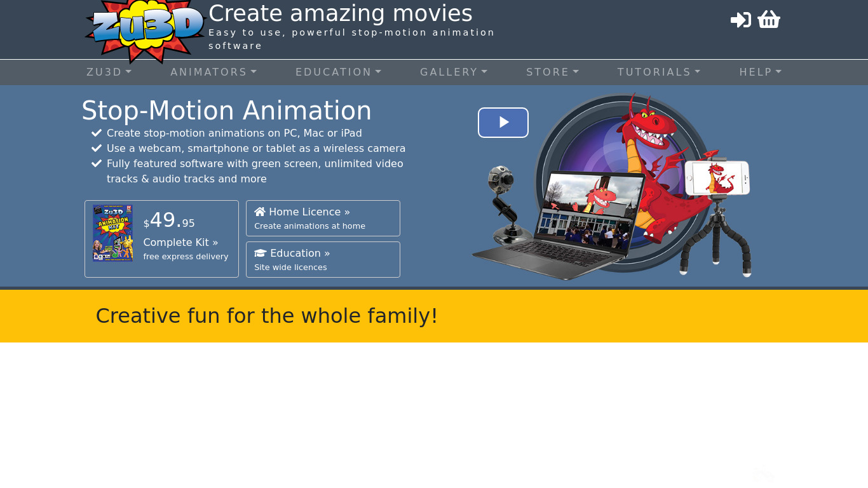The width and height of the screenshot is (868, 488).
Task: Open the shopping basket icon
Action: pos(769,20)
